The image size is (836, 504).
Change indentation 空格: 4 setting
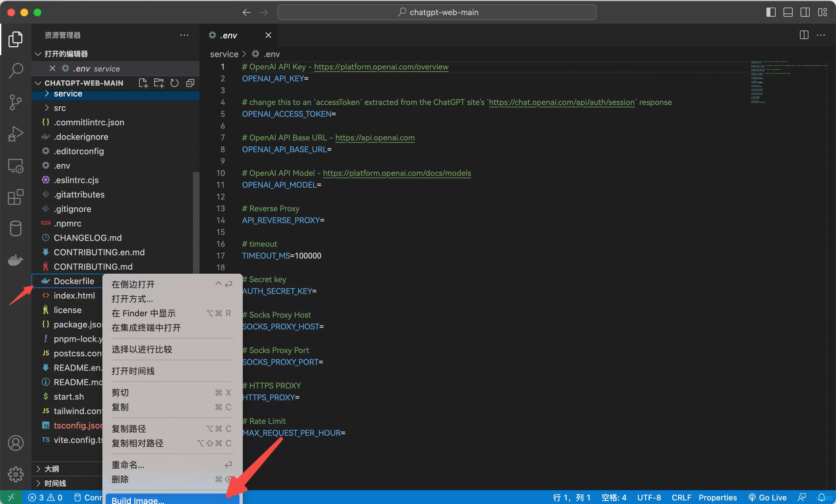pyautogui.click(x=614, y=497)
